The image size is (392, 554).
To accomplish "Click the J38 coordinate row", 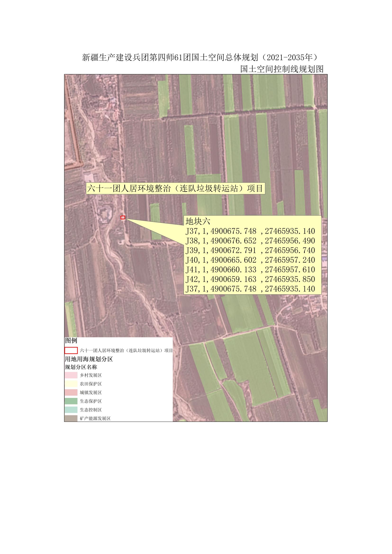I will click(250, 241).
